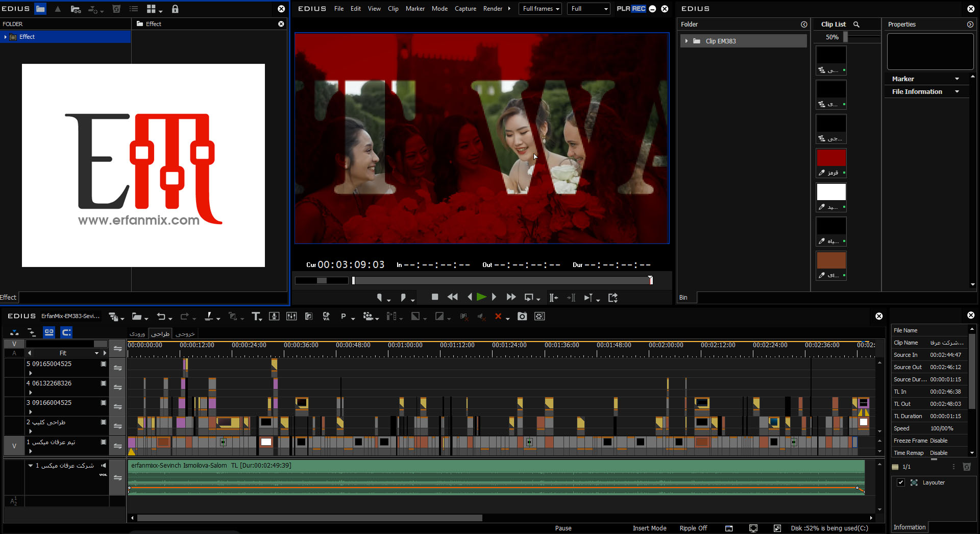Open project folder icon in timeline toolbar

pos(137,317)
